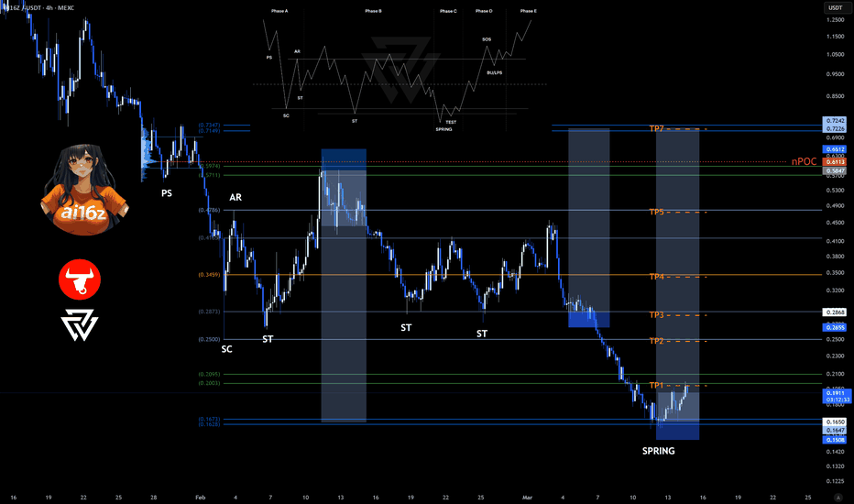Screen dimensions: 854x504
Task: Click the white triangular logo beneath the bull
Action: point(80,324)
